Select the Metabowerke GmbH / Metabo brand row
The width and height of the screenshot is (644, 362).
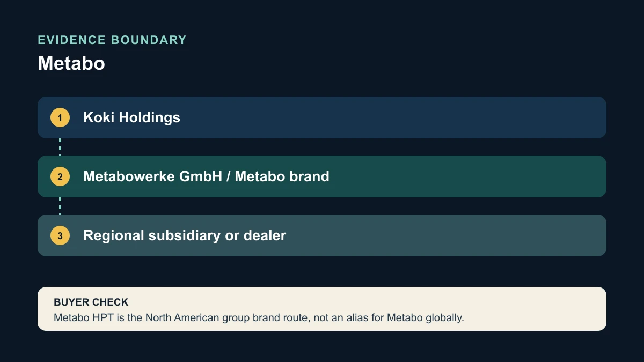(322, 176)
